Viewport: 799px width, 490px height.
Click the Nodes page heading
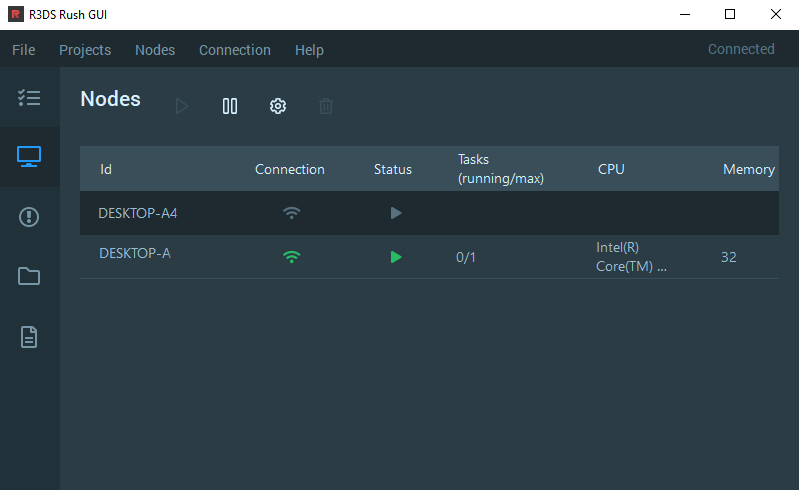(110, 99)
